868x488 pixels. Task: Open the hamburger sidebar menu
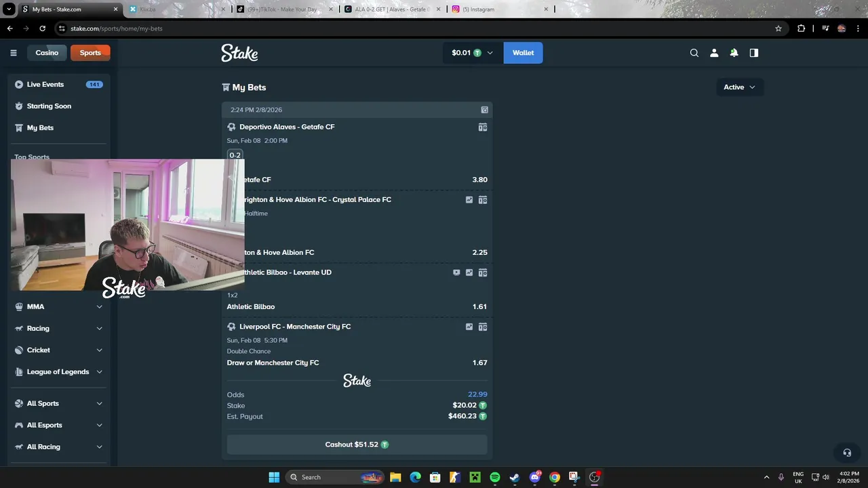[x=13, y=53]
